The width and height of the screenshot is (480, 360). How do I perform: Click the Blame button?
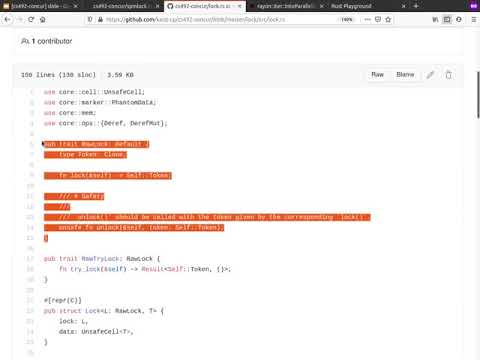(405, 75)
